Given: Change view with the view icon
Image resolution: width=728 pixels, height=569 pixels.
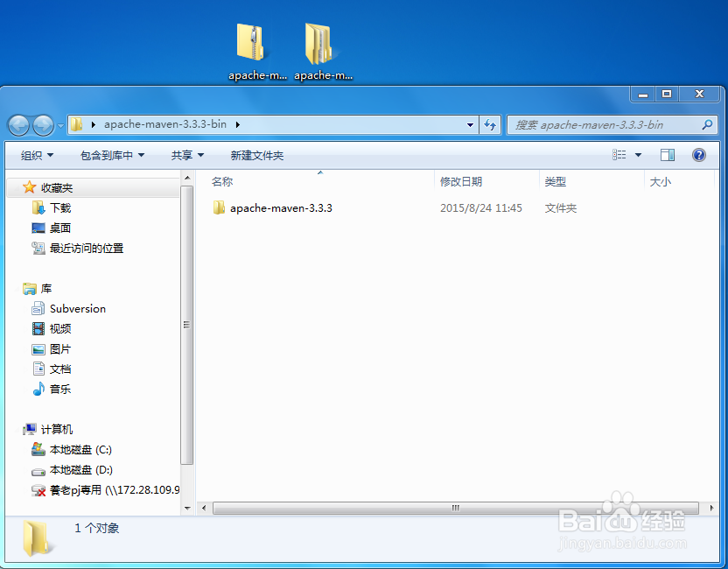Looking at the screenshot, I should pos(619,155).
